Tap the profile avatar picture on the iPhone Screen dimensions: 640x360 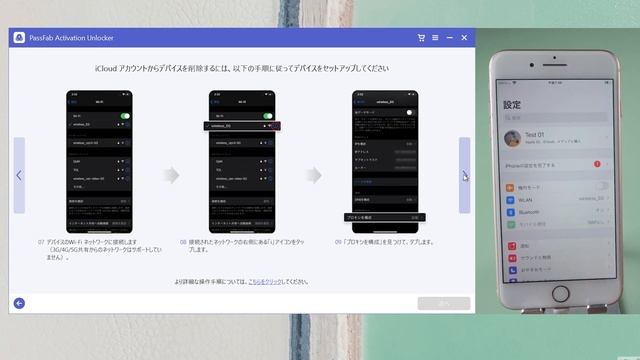[512, 138]
